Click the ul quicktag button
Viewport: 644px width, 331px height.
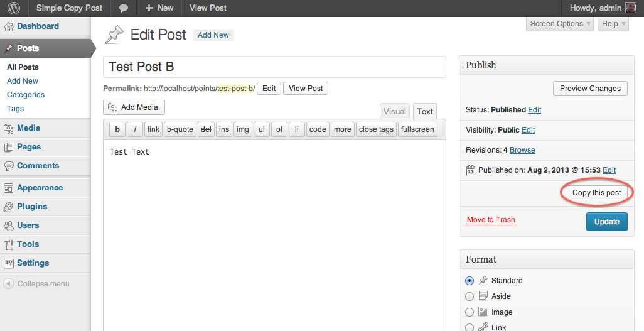[x=262, y=129]
